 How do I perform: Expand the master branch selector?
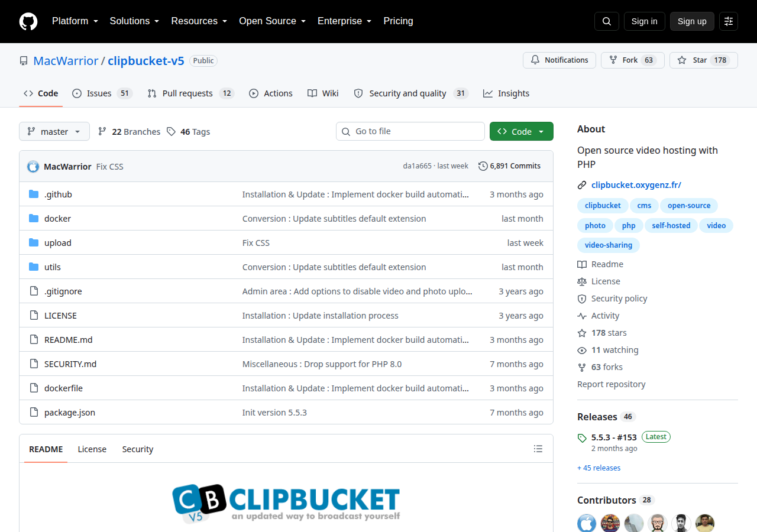54,131
